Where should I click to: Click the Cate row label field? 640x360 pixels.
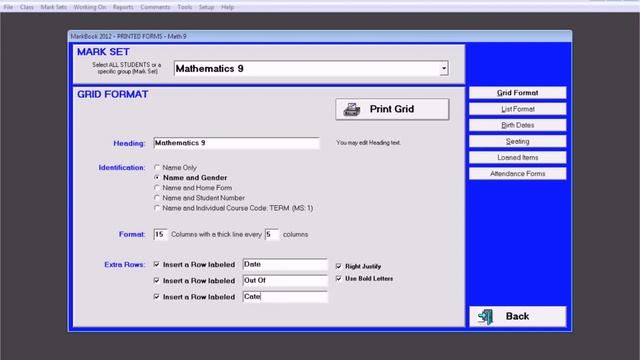point(285,297)
